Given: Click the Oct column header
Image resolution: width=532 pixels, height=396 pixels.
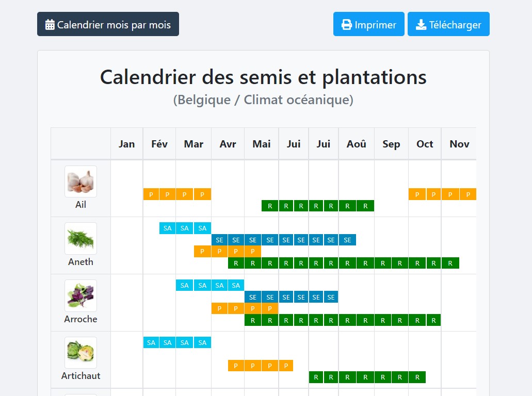Looking at the screenshot, I should pos(425,144).
